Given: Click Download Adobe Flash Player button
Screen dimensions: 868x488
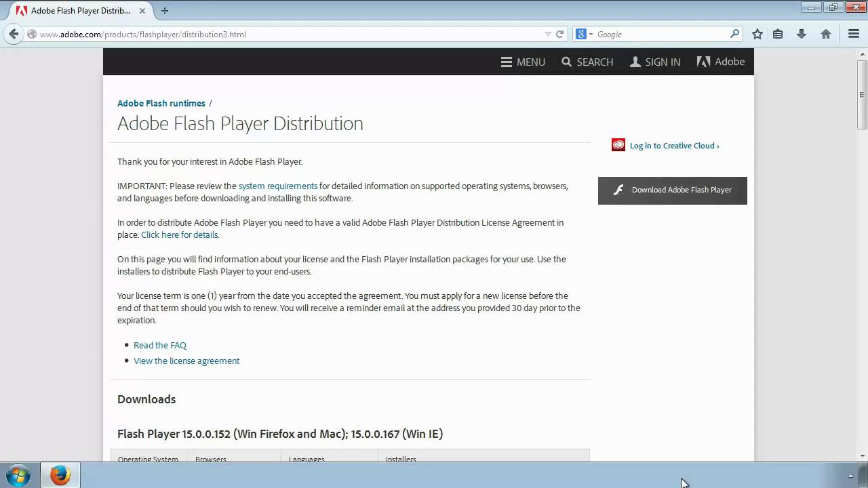Looking at the screenshot, I should pos(673,190).
